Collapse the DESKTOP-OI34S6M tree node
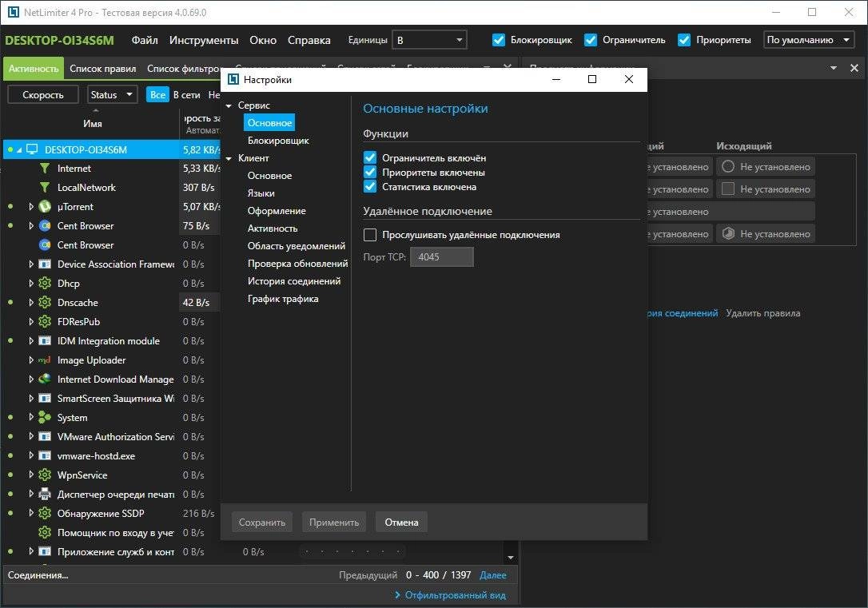Image resolution: width=868 pixels, height=608 pixels. (x=19, y=150)
